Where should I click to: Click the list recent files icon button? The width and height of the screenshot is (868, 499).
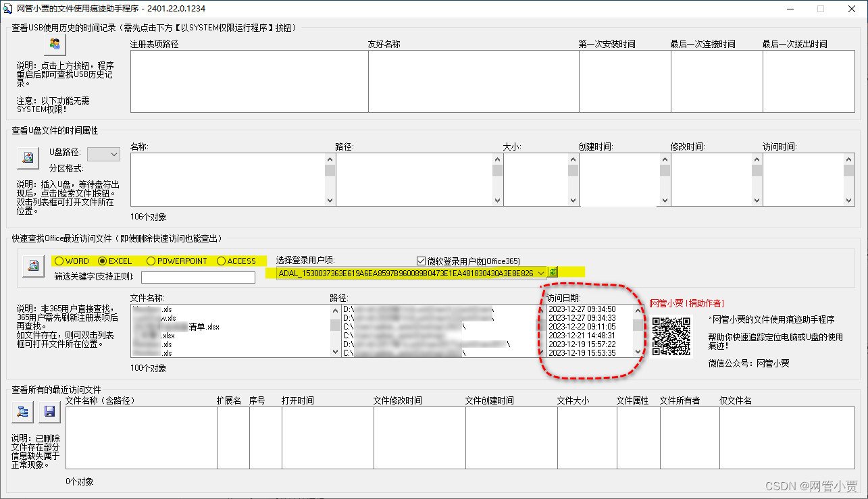23,411
